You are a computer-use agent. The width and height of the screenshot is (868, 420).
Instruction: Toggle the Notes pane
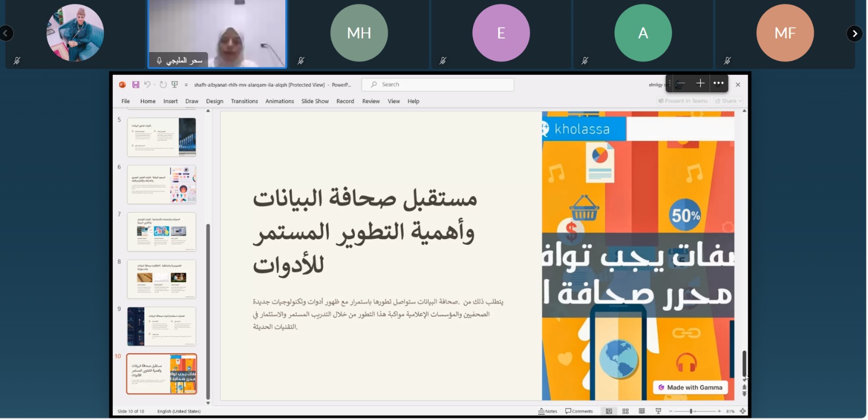coord(548,411)
